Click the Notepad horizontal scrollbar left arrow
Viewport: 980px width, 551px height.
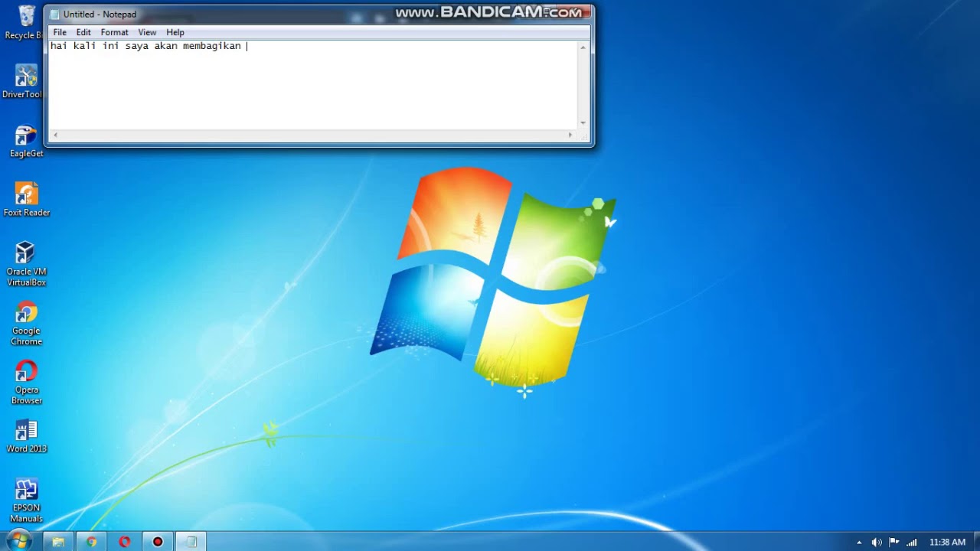[x=54, y=135]
